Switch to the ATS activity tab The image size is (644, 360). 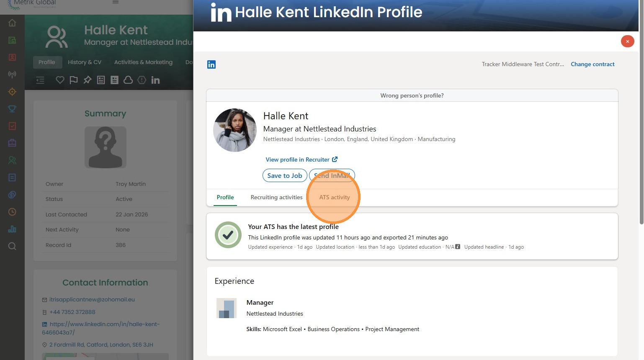(334, 197)
